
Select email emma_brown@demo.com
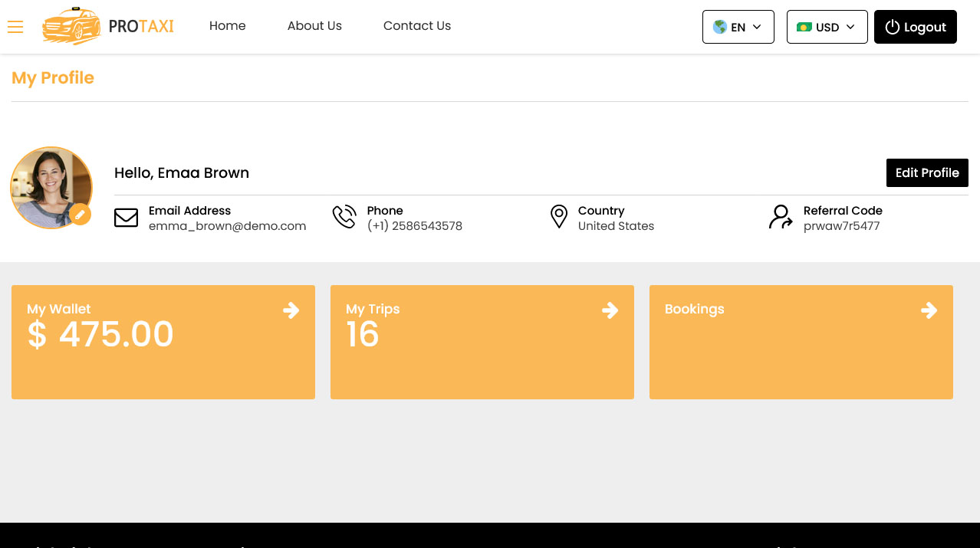[x=228, y=226]
